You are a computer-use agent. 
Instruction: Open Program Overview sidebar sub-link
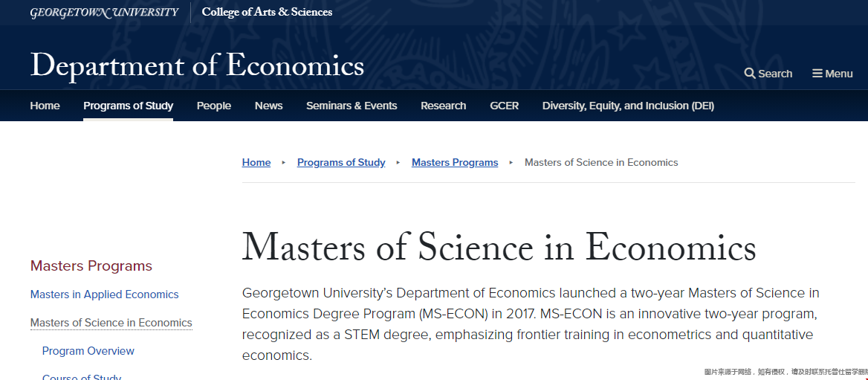[x=88, y=351]
